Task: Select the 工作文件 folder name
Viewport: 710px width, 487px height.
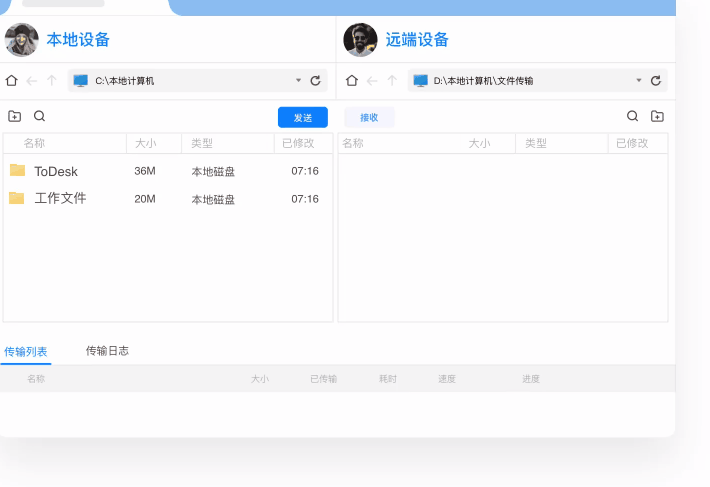Action: point(60,198)
